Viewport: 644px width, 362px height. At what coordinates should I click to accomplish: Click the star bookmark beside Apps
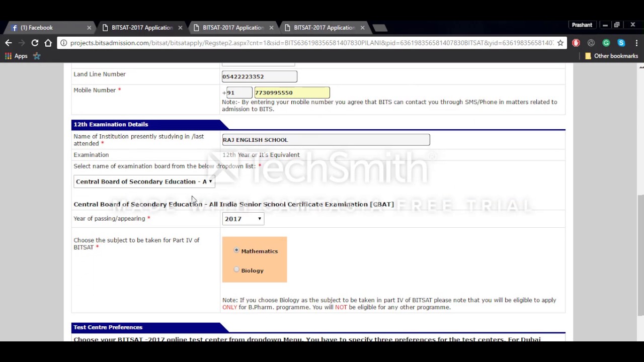pyautogui.click(x=37, y=56)
